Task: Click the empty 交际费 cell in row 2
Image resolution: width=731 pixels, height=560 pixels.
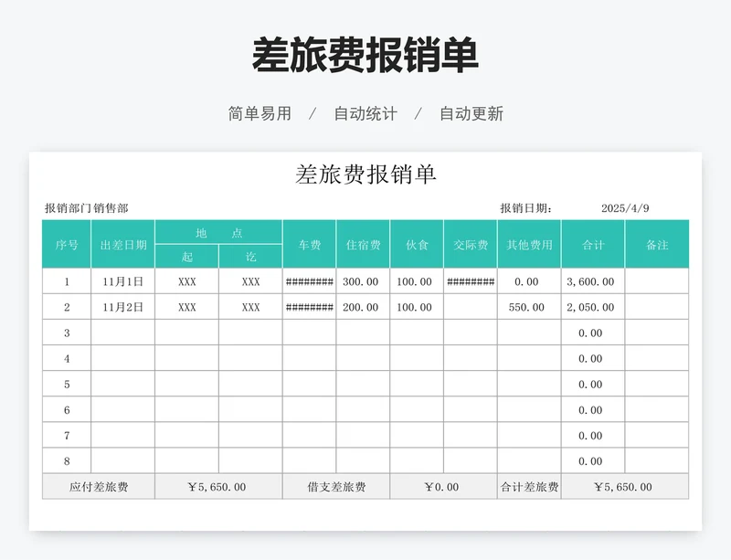Action: tap(471, 307)
